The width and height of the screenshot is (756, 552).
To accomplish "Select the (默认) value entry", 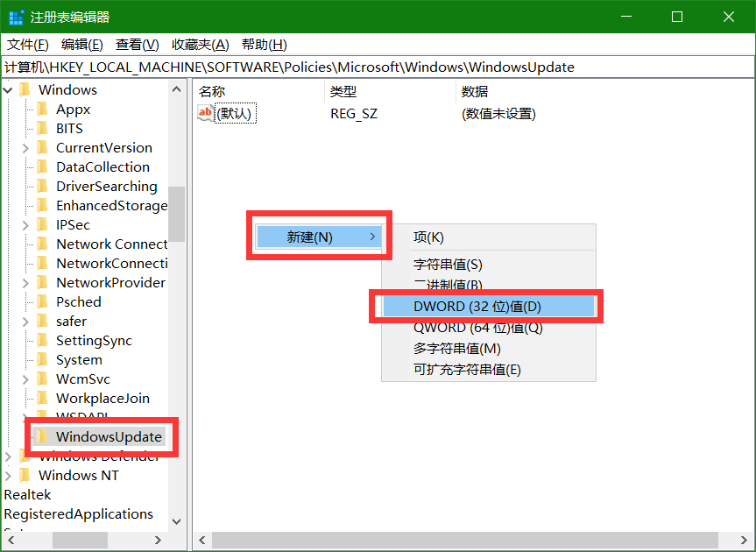I will coord(234,114).
